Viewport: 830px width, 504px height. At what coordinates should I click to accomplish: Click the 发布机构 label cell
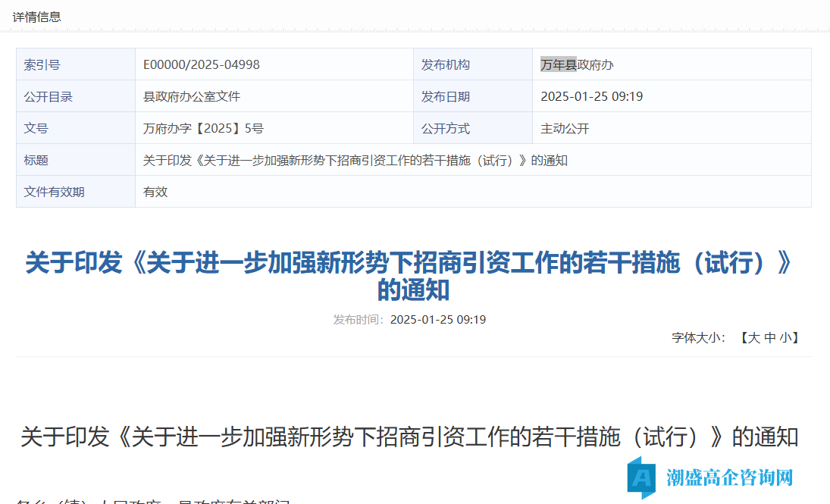pos(446,65)
